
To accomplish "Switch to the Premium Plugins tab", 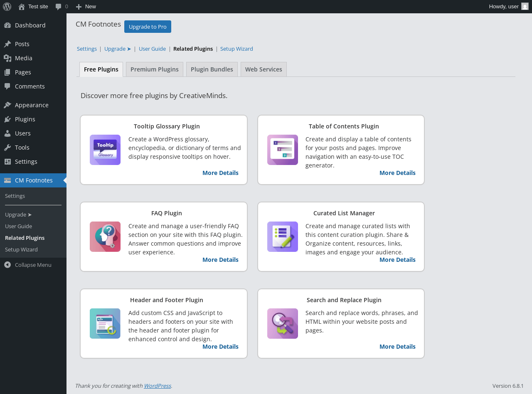I will click(x=155, y=69).
